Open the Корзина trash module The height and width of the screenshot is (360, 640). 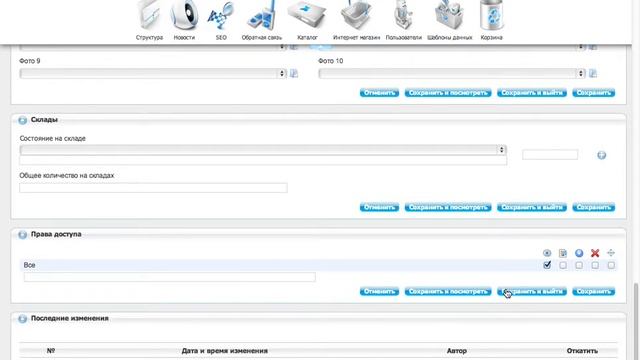(x=491, y=20)
